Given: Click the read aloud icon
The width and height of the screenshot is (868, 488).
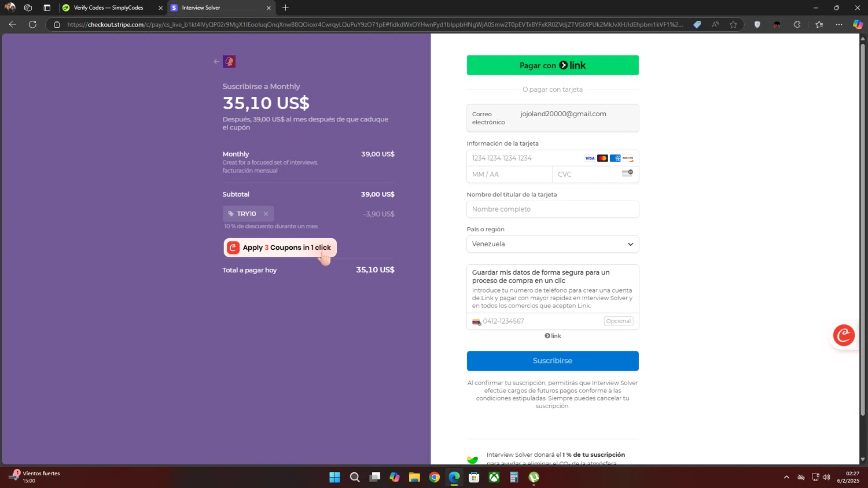Looking at the screenshot, I should [x=716, y=24].
